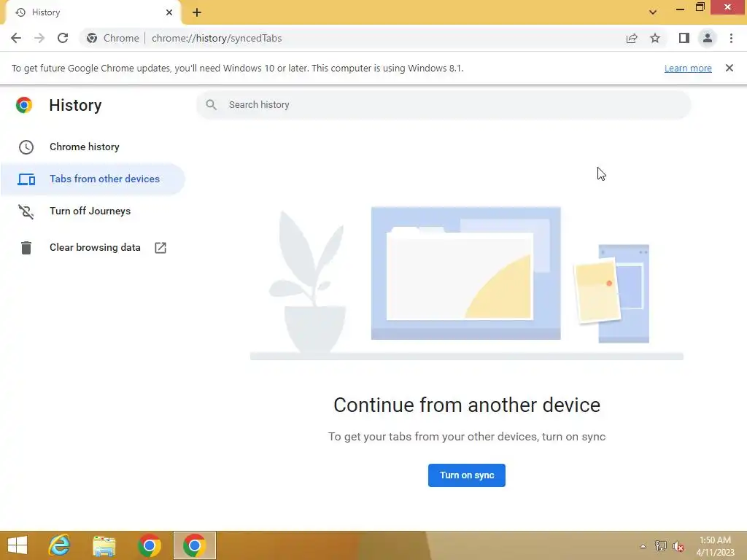Open the taskbar clock and date
747x560 pixels.
click(715, 546)
